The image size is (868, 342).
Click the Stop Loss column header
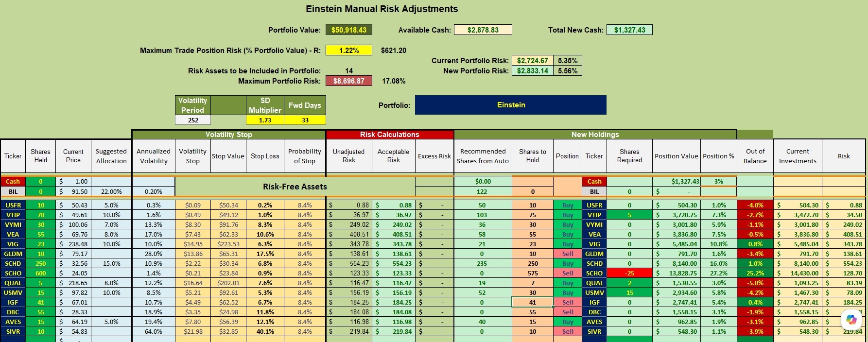265,156
